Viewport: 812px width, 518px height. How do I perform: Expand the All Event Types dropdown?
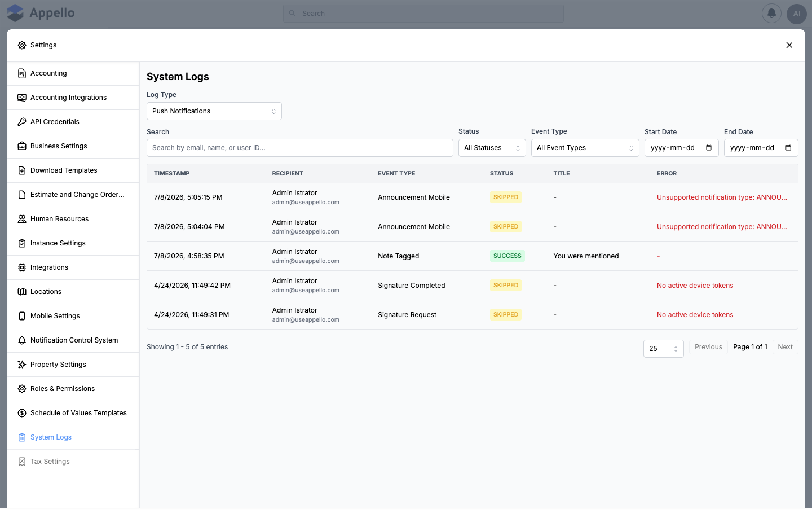(x=585, y=148)
